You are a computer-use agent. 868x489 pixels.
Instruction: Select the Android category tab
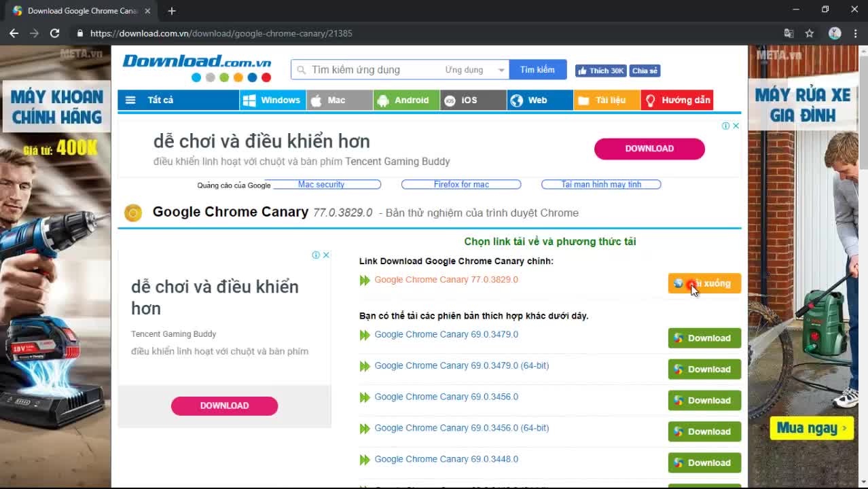[406, 100]
